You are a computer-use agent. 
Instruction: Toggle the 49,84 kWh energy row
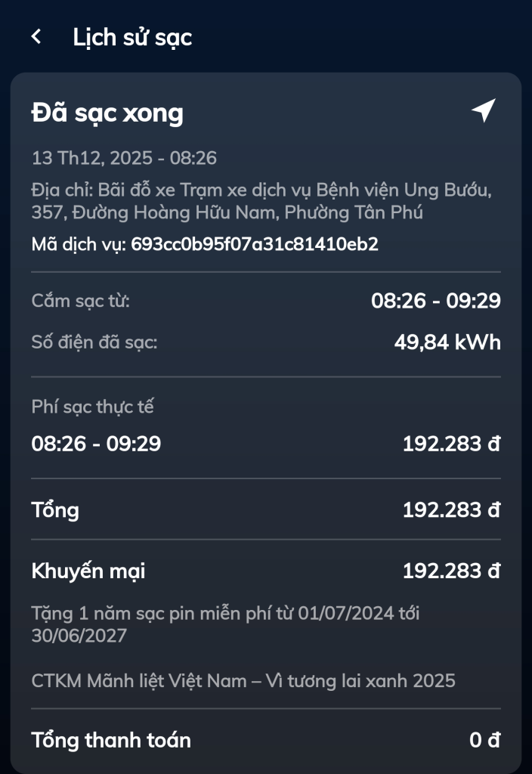pyautogui.click(x=264, y=342)
